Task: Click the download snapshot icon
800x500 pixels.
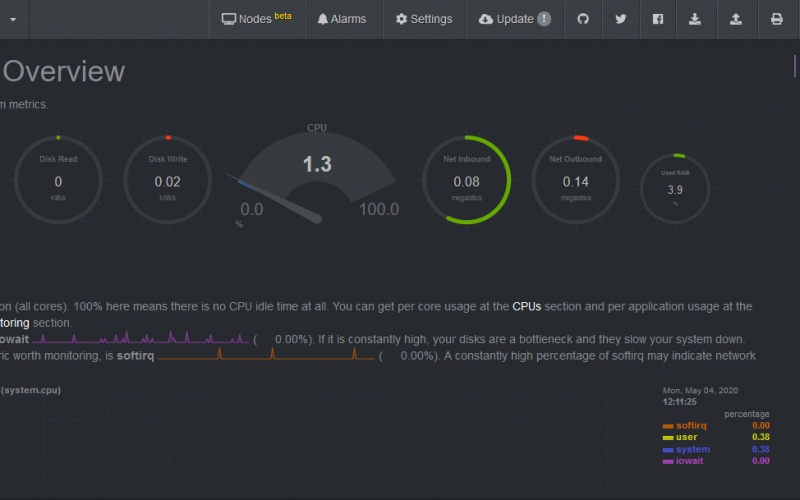Action: (696, 19)
